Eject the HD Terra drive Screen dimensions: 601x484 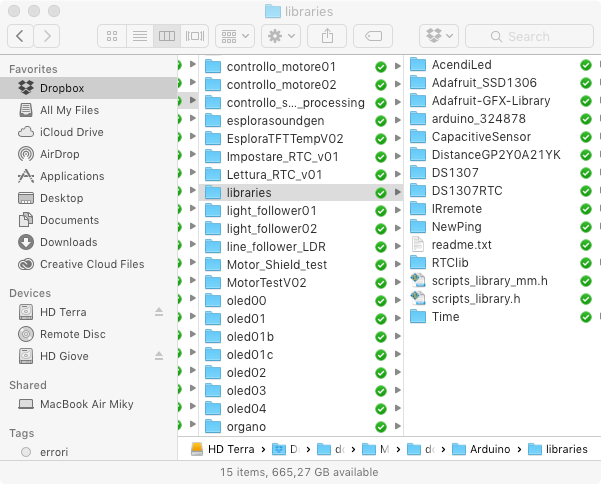point(158,313)
